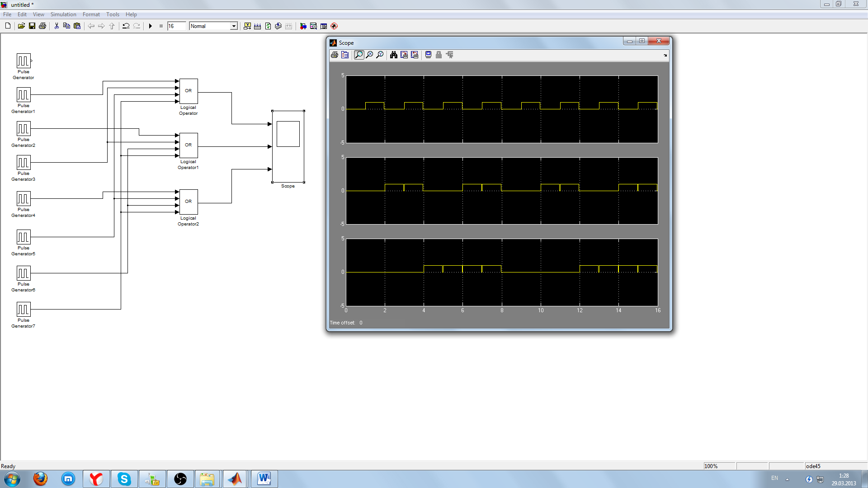Dock the Scope window via arrow

(x=665, y=55)
